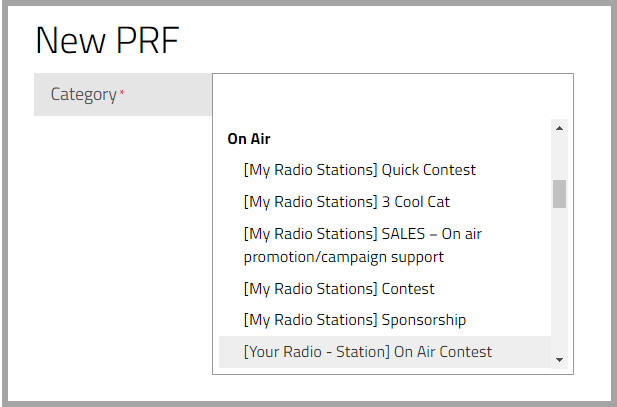Focus the category search field above the list
Screen dimensions: 617x407
[x=392, y=96]
